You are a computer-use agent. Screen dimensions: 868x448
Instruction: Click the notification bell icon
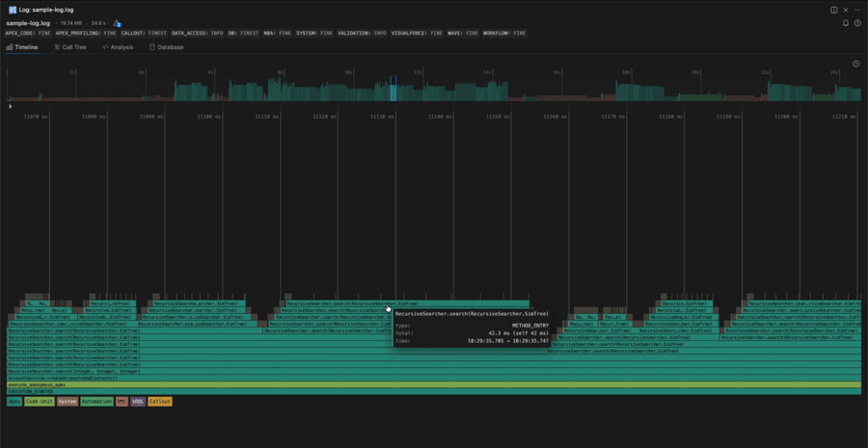click(x=845, y=23)
